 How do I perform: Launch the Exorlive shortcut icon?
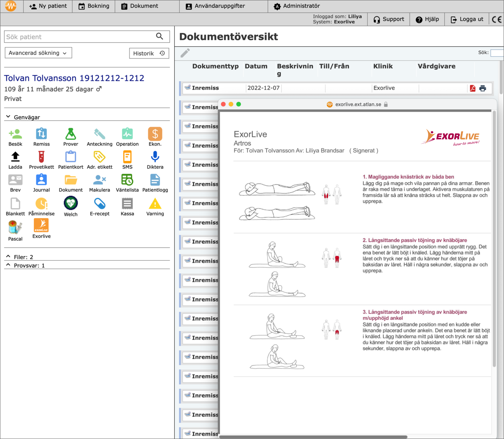(41, 225)
